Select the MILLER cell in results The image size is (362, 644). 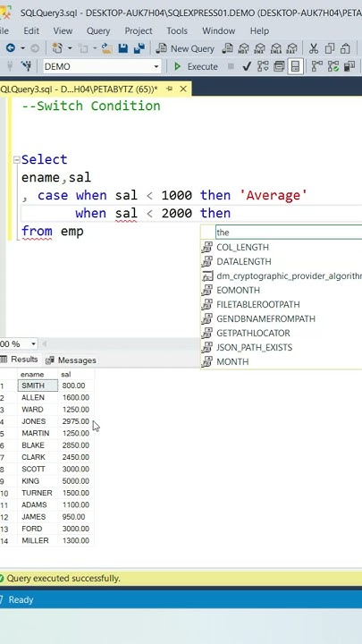[38, 540]
